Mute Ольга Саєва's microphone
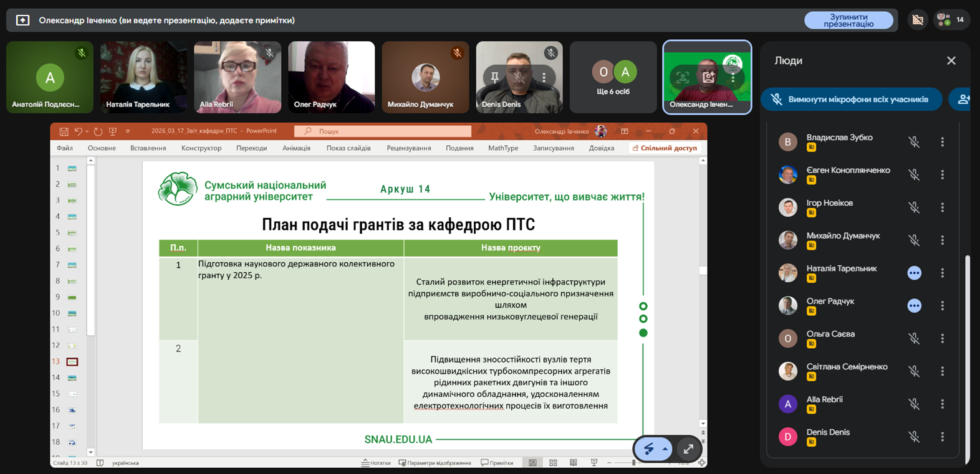 coord(914,339)
